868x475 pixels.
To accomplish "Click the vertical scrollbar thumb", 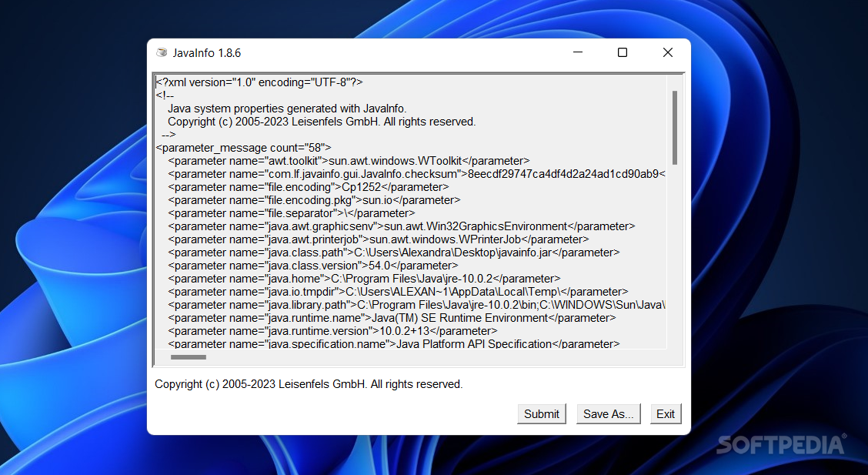I will [674, 127].
